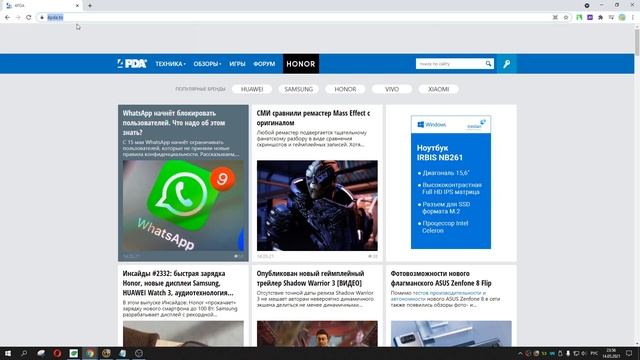The width and height of the screenshot is (640, 360).
Task: Click the 4PDA site logo
Action: pos(132,64)
